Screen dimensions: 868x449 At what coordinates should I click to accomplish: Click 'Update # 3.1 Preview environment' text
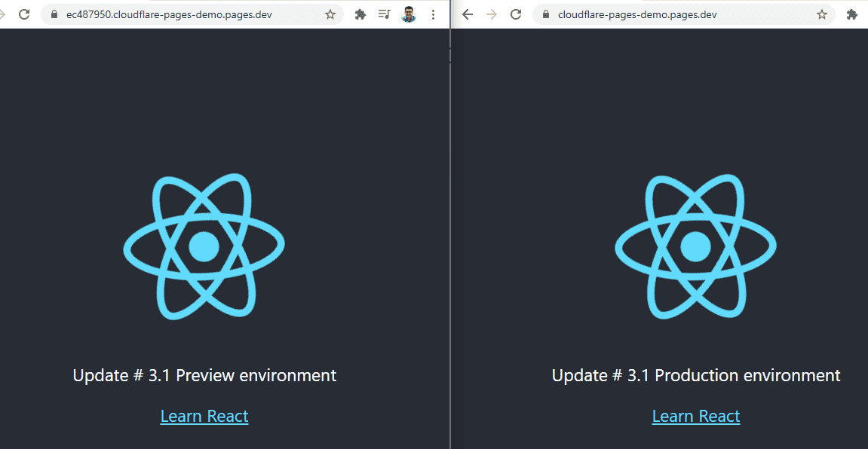[204, 375]
